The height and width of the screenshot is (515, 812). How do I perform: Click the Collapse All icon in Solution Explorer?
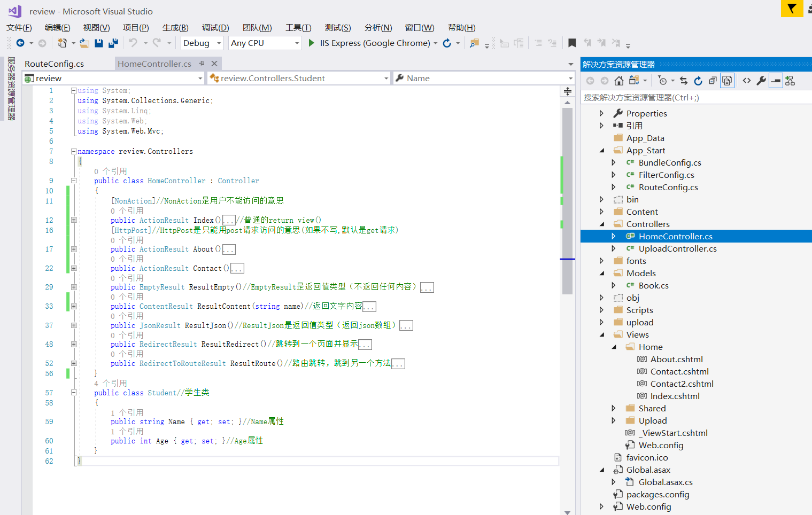(713, 81)
